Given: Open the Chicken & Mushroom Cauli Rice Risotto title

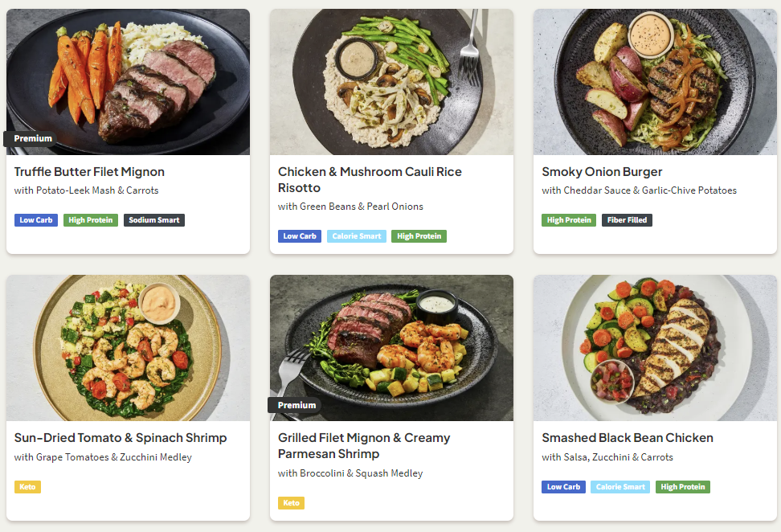Looking at the screenshot, I should 370,180.
